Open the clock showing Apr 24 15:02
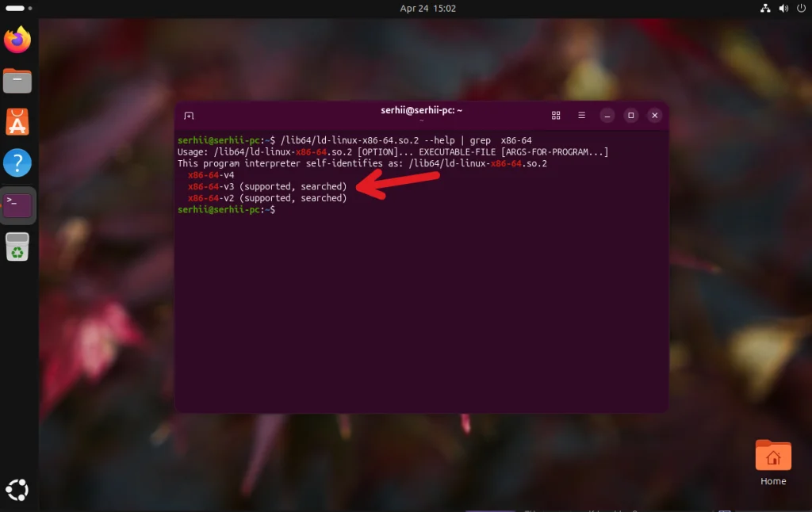Screen dimensions: 812x512 click(427, 8)
